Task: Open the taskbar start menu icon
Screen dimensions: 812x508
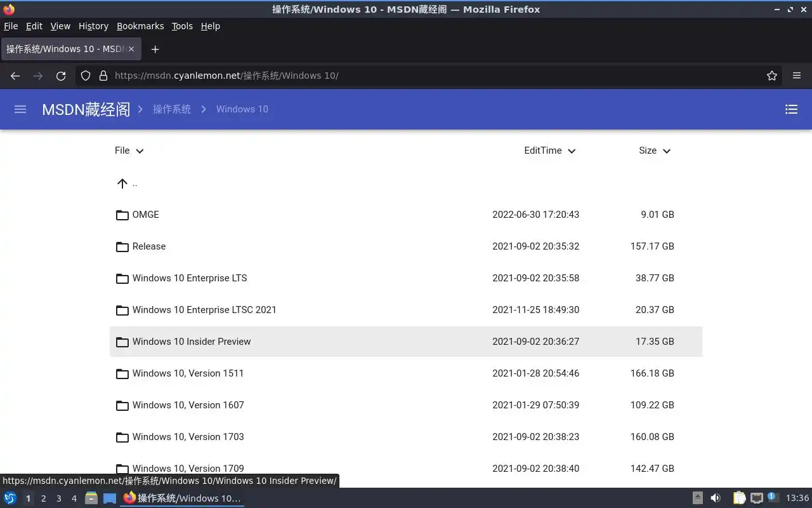Action: click(10, 498)
